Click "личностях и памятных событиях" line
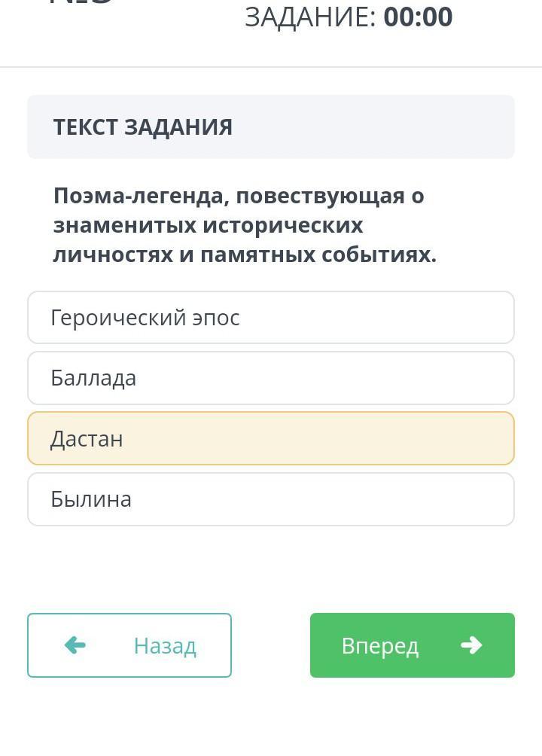 (x=245, y=255)
